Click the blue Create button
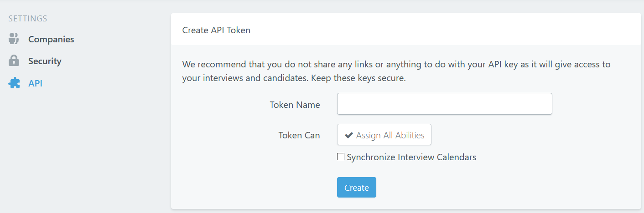Viewport: 644px width, 213px height. coord(356,188)
